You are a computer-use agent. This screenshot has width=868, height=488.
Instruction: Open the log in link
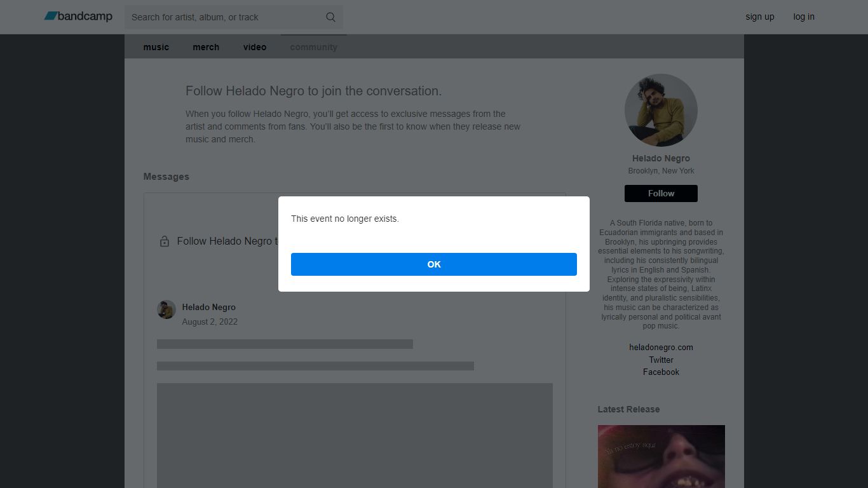[x=804, y=17]
